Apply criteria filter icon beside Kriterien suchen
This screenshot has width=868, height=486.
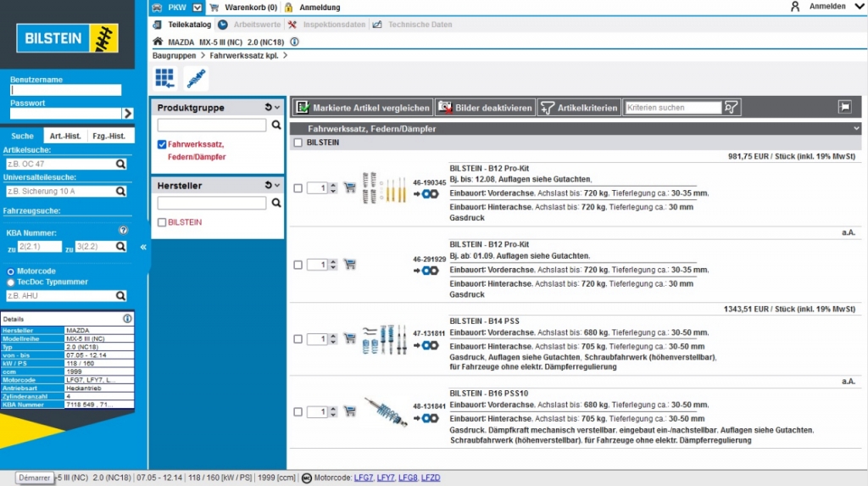click(x=732, y=108)
